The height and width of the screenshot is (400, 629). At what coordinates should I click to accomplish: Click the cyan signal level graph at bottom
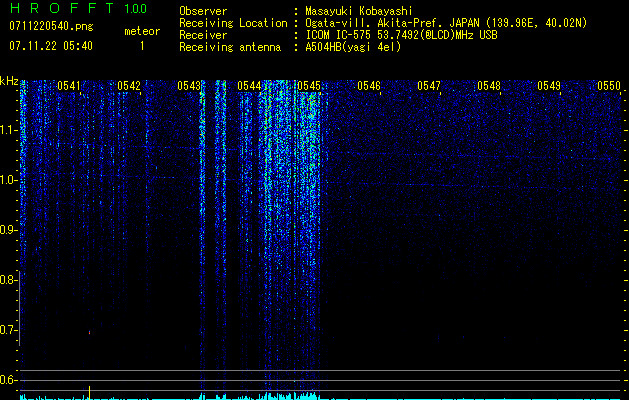tap(320, 397)
